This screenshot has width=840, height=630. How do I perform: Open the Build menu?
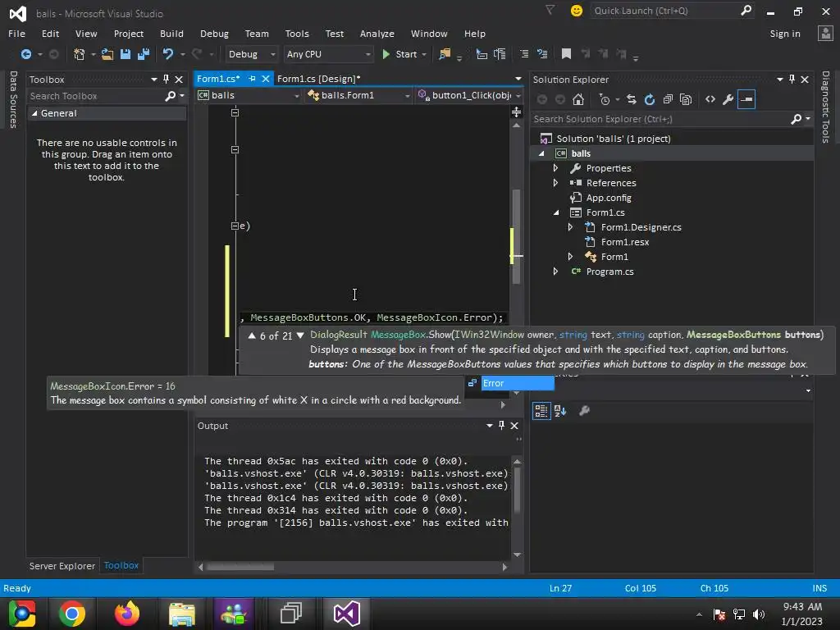point(171,33)
